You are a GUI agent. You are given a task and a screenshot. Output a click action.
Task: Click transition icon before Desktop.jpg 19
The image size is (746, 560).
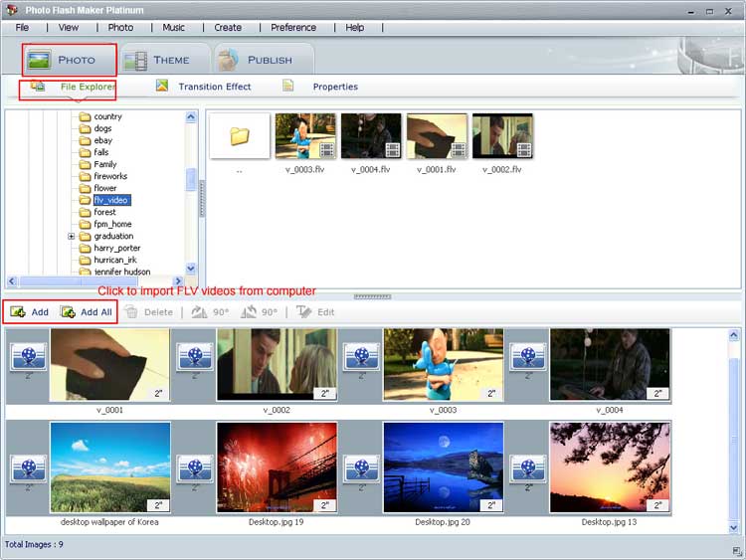coord(195,468)
